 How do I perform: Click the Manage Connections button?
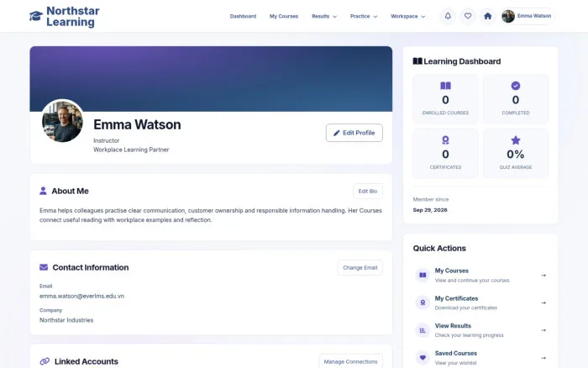[350, 361]
